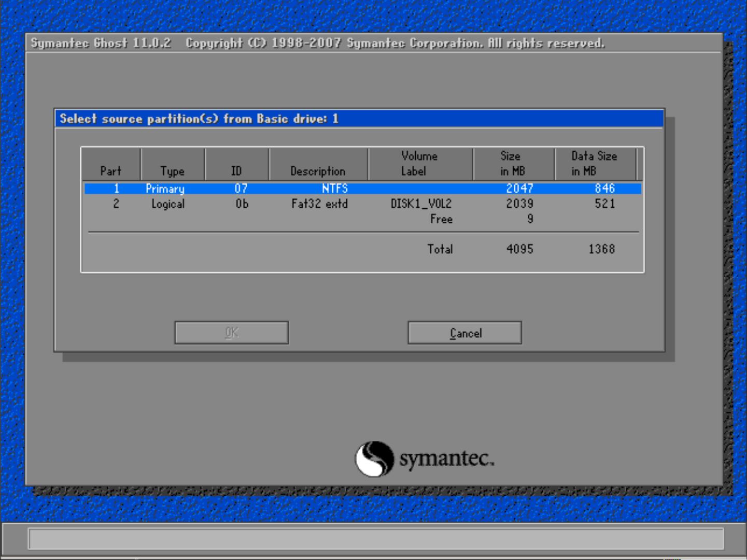Click the ID column header
Image resolution: width=747 pixels, height=560 pixels.
tap(236, 164)
